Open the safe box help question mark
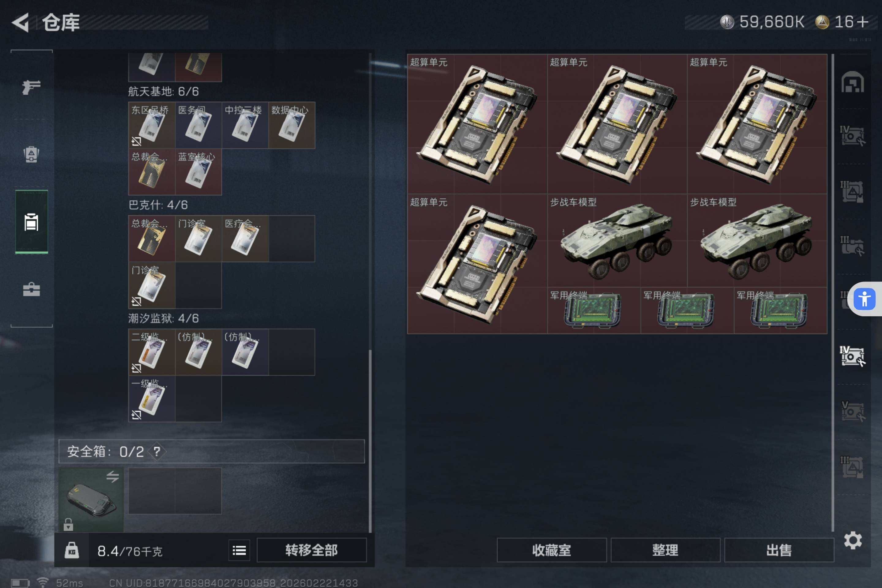Image resolution: width=882 pixels, height=588 pixels. (x=157, y=451)
